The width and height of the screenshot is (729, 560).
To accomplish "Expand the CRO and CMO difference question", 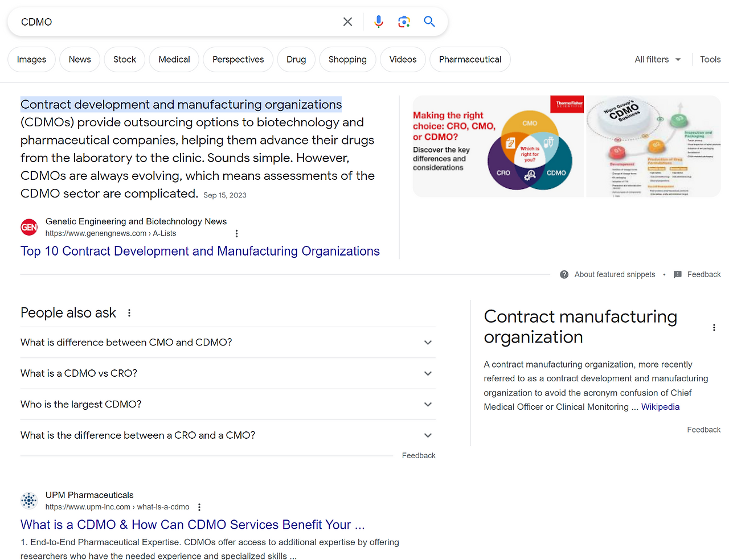I will click(x=228, y=435).
